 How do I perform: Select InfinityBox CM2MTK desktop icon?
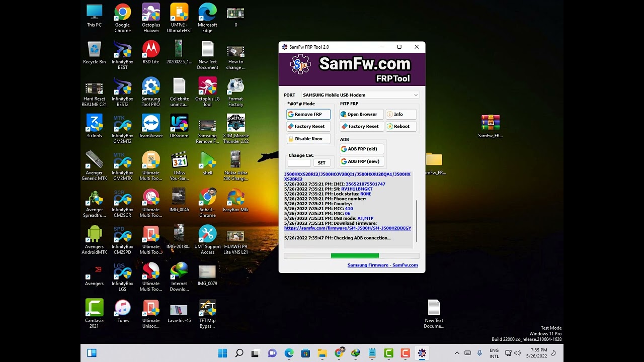(x=122, y=166)
